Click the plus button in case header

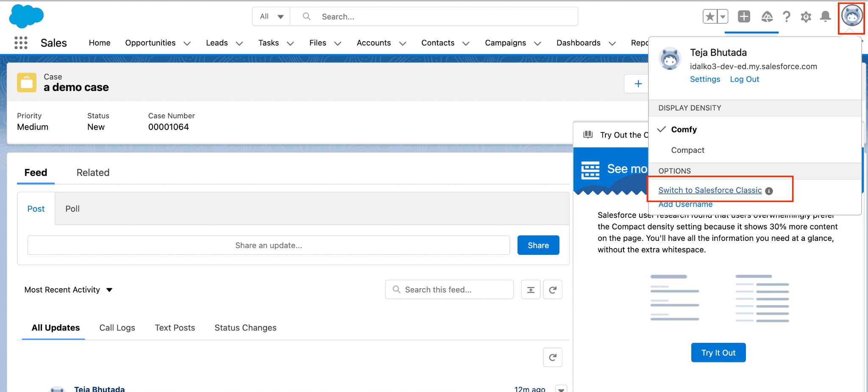coord(638,84)
